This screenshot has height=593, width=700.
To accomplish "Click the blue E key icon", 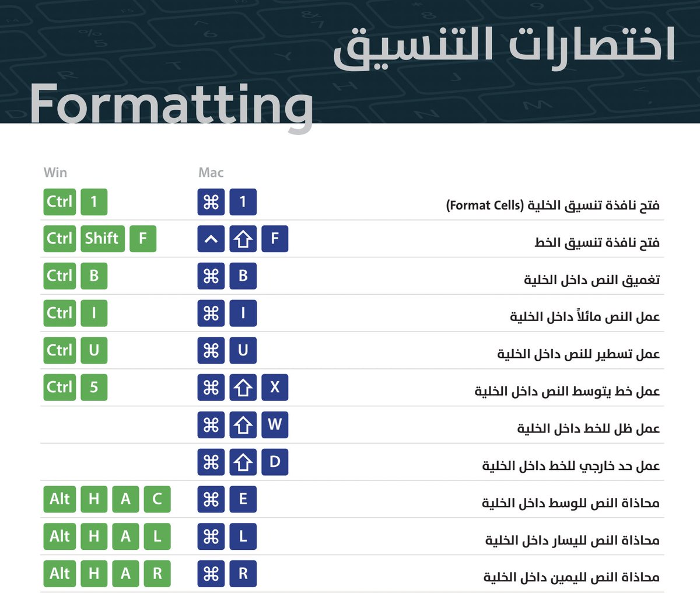I will (243, 500).
